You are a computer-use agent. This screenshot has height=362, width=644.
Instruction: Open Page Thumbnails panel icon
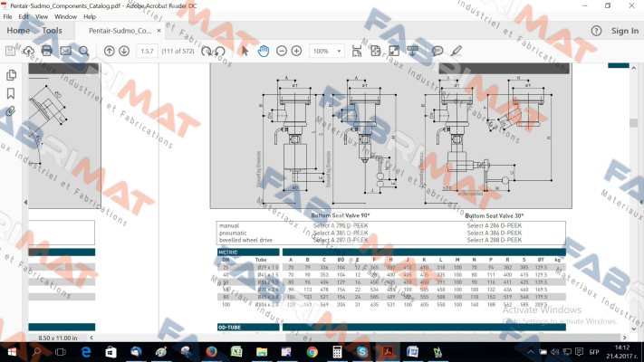(x=11, y=75)
